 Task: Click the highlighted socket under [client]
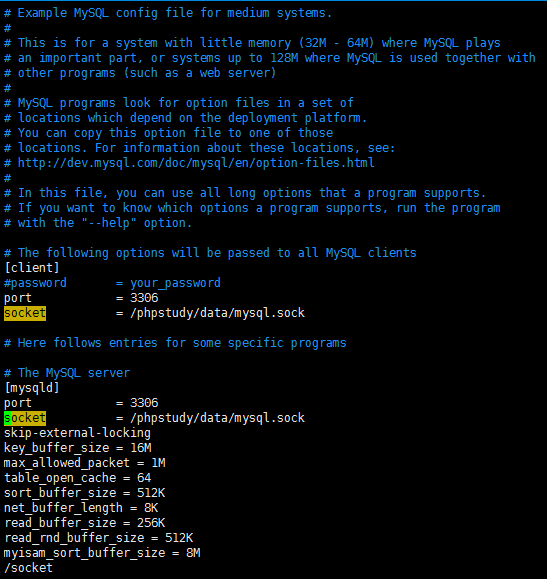pos(25,313)
